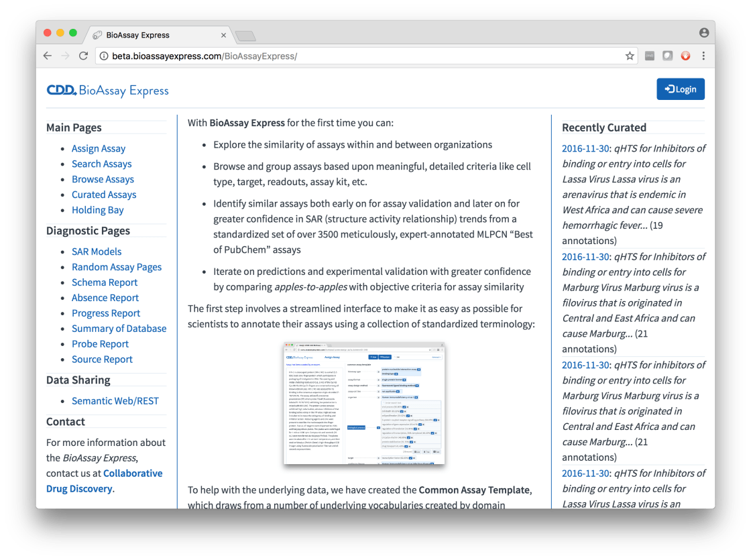The width and height of the screenshot is (751, 560).
Task: View site information icon in address bar
Action: click(x=103, y=56)
